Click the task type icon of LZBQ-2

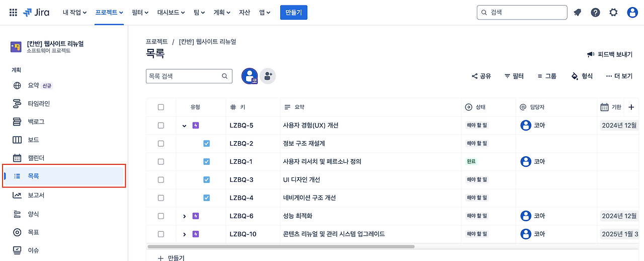coord(206,144)
